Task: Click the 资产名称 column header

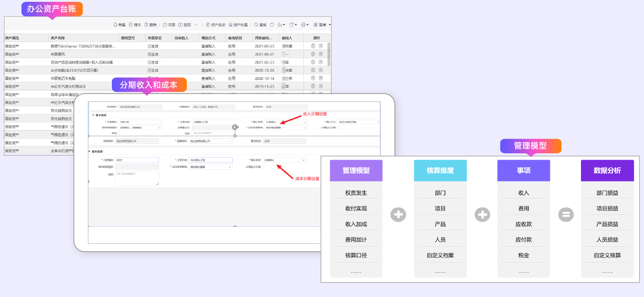Action: pyautogui.click(x=58, y=38)
